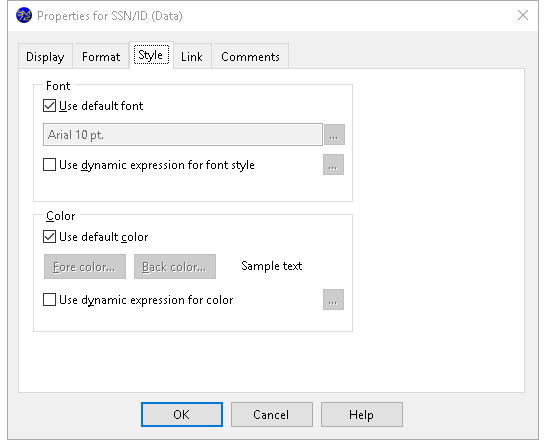This screenshot has width=546, height=447.
Task: Open font picker ellipsis button beside Arial field
Action: pyautogui.click(x=334, y=134)
